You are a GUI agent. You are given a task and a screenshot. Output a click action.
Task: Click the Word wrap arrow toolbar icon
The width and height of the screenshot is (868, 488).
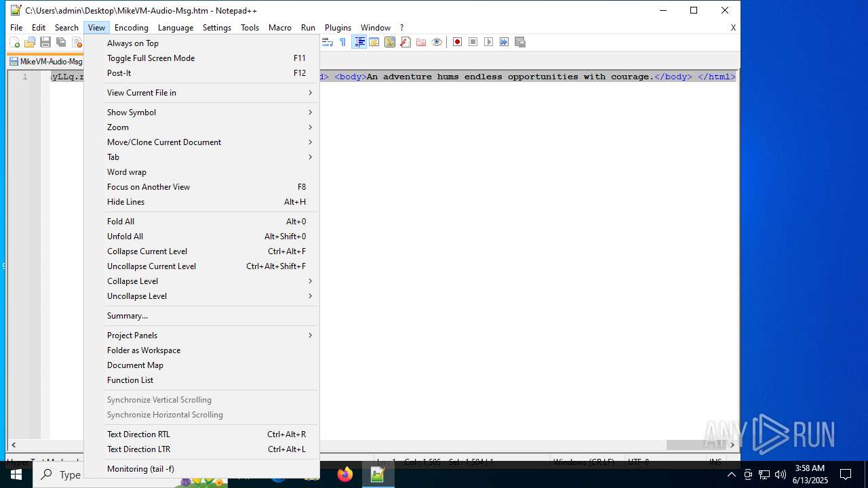tap(327, 42)
